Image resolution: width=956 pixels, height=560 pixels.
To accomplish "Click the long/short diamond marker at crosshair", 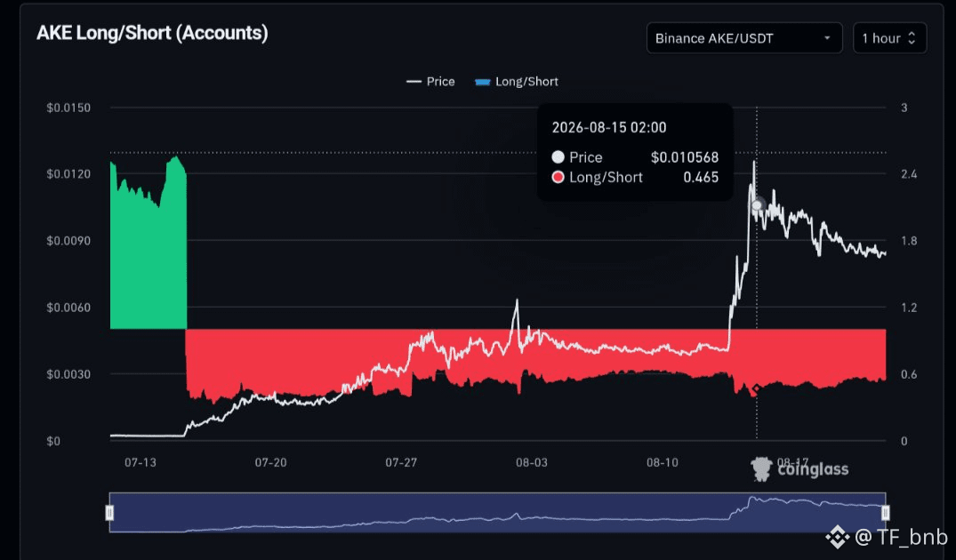I will (x=757, y=388).
